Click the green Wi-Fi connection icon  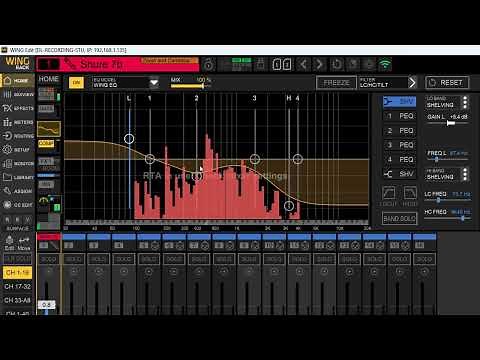pyautogui.click(x=385, y=64)
